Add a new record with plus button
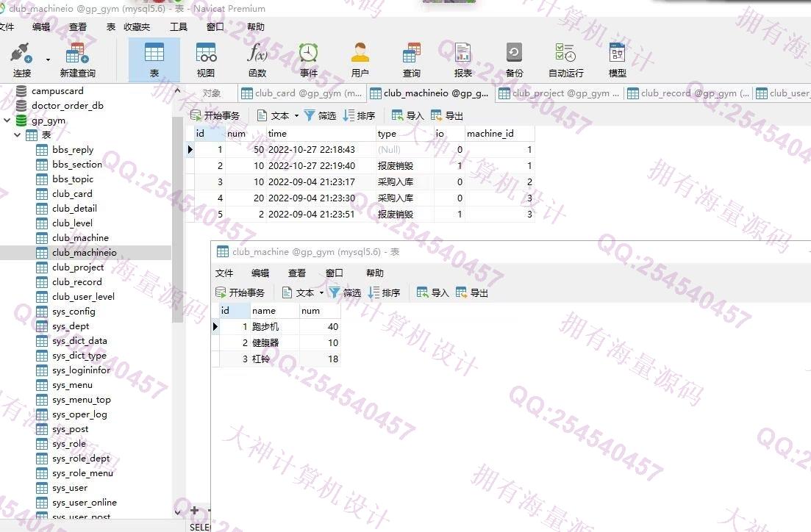The image size is (811, 532). (x=194, y=511)
